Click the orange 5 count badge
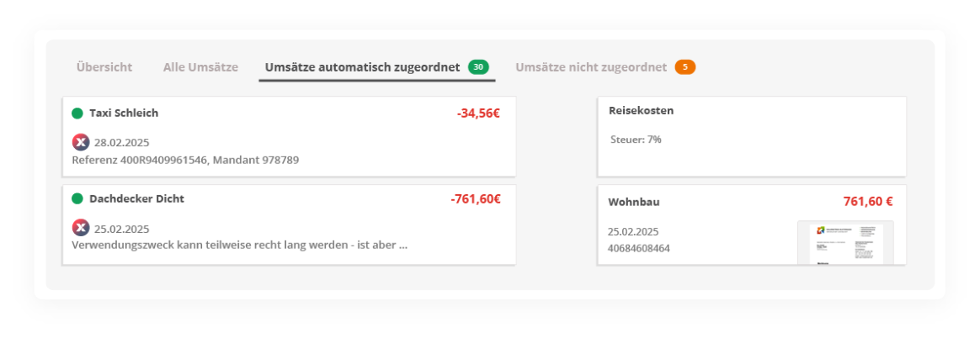This screenshot has height=338, width=980. pyautogui.click(x=685, y=66)
